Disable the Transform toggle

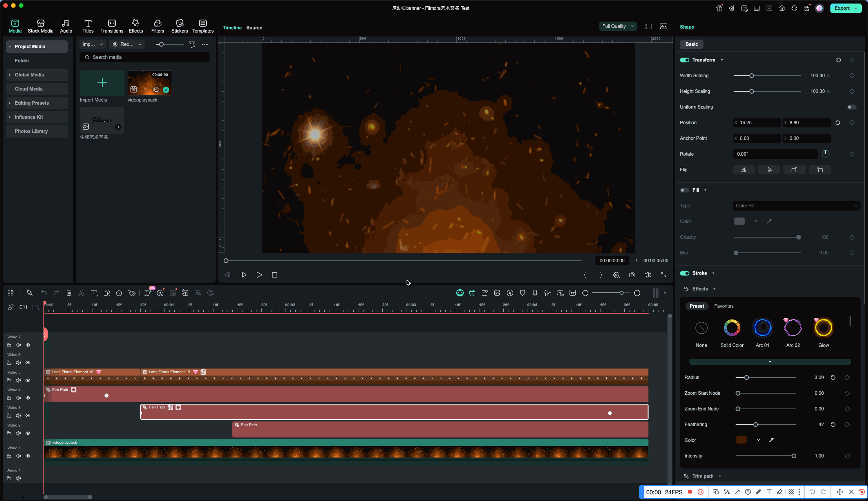coord(684,60)
